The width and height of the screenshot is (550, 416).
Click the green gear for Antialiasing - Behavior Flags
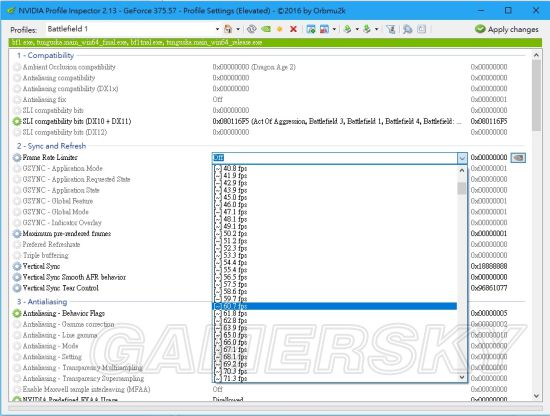pos(17,313)
